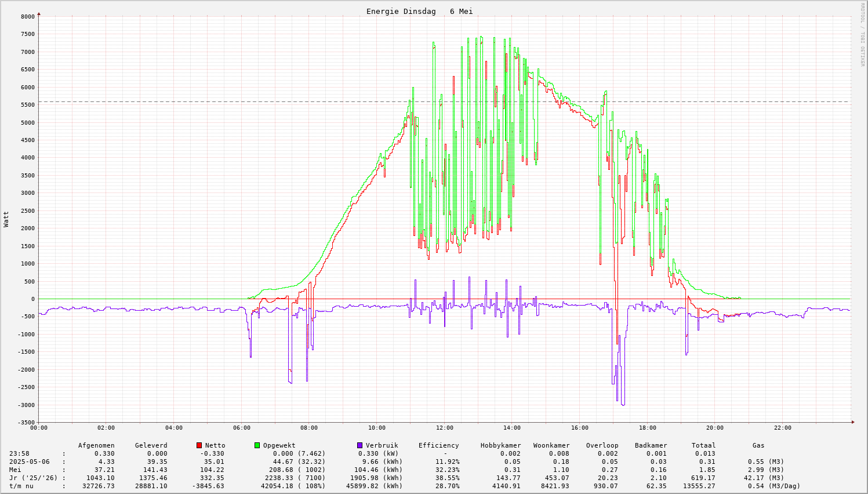Viewport: 868px width, 494px height.
Task: Click the red Netto legend swatch
Action: (x=199, y=445)
